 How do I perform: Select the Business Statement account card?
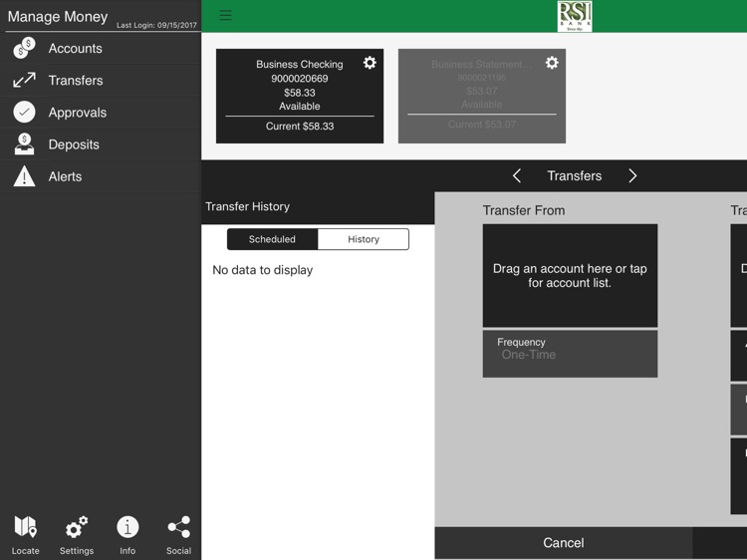click(482, 96)
